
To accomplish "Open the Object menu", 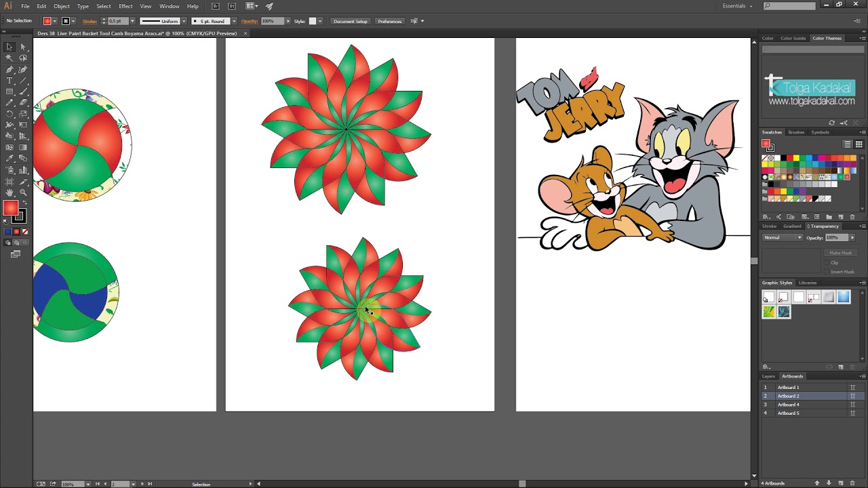I will 62,6.
